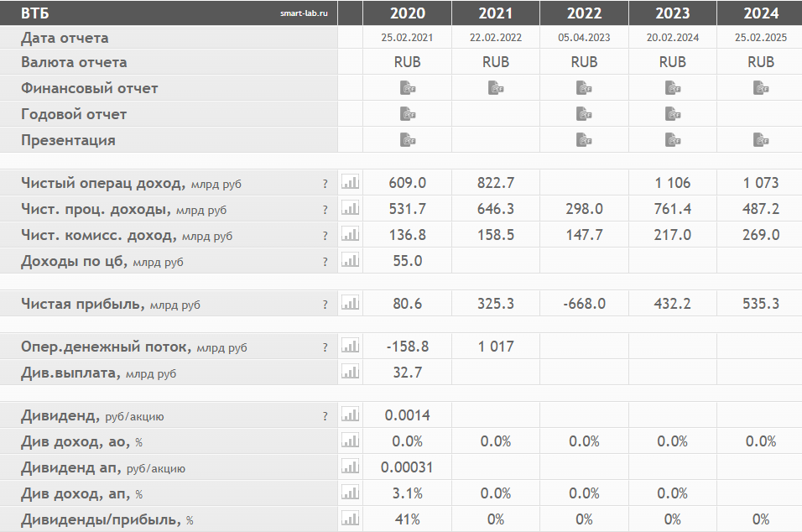Click the Опер.денежный поток row label
The width and height of the screenshot is (802, 532).
tap(133, 347)
